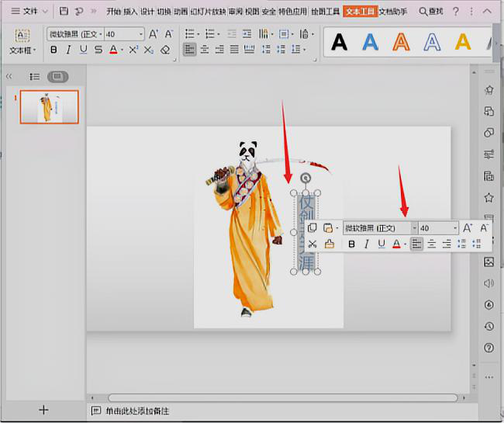The image size is (504, 423).
Task: Open mini toolbar font size dropdown
Action: coord(455,228)
